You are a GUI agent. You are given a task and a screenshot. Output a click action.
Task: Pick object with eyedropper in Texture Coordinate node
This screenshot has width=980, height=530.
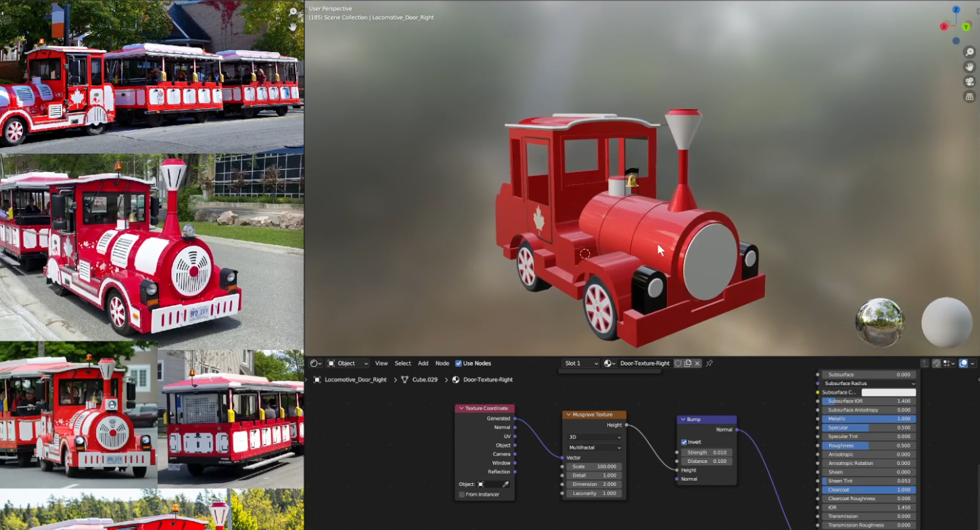(x=505, y=485)
